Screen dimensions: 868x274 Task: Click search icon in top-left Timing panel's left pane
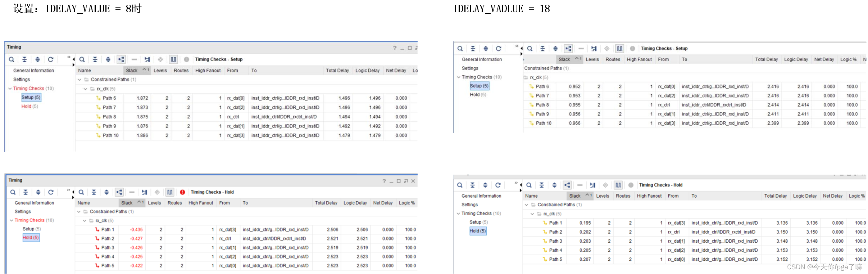(x=12, y=59)
